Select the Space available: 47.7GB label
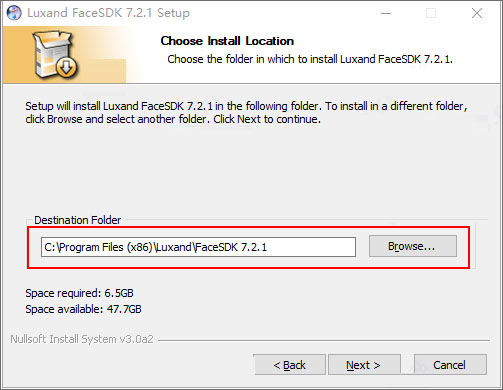The image size is (503, 390). click(83, 309)
